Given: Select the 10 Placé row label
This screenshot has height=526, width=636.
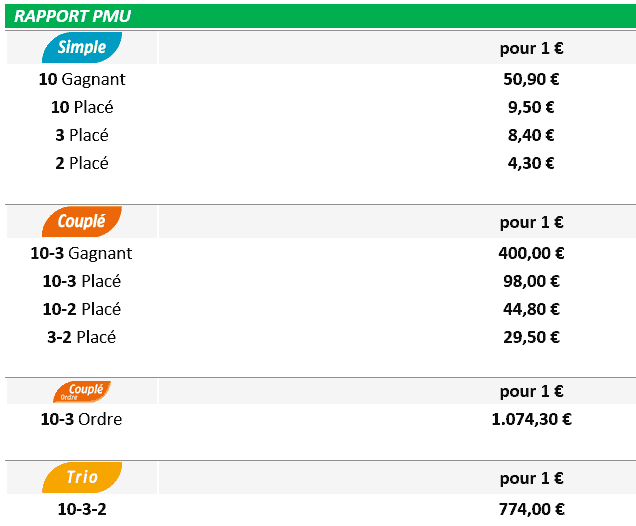Looking at the screenshot, I should click(82, 107).
